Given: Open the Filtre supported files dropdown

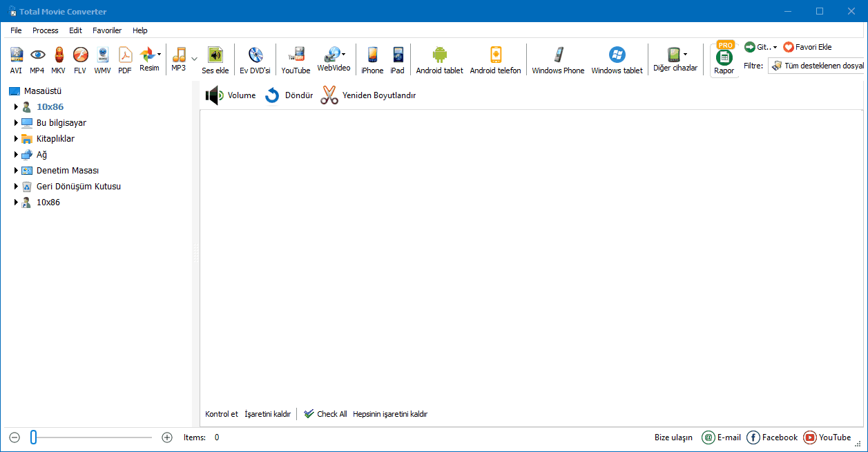Looking at the screenshot, I should point(818,66).
